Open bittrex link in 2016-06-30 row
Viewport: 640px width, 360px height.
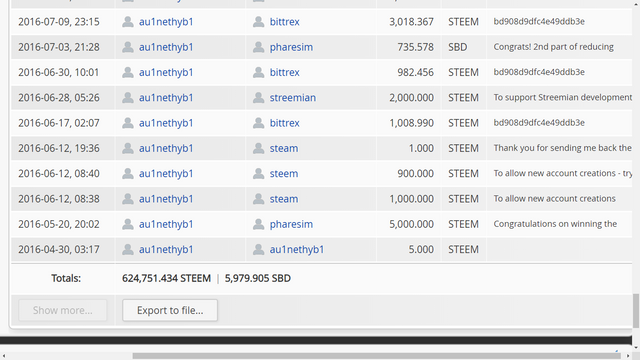[x=284, y=72]
